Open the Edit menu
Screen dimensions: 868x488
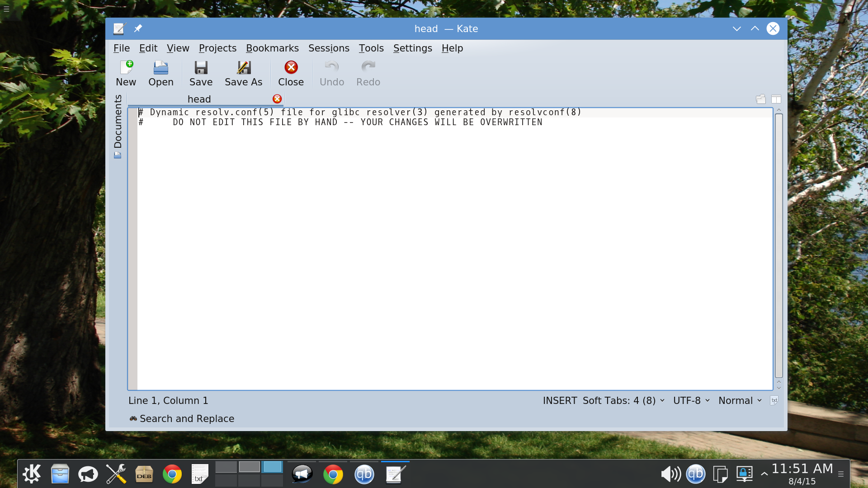[148, 48]
